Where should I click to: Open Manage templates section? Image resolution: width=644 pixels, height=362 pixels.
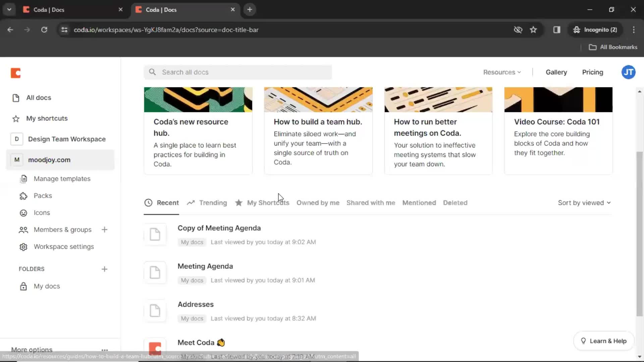62,178
